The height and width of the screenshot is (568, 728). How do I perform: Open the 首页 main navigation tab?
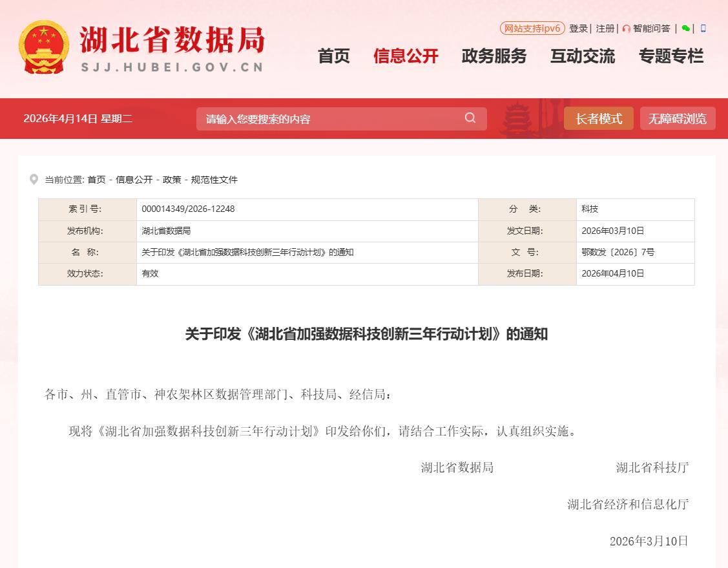pyautogui.click(x=333, y=56)
